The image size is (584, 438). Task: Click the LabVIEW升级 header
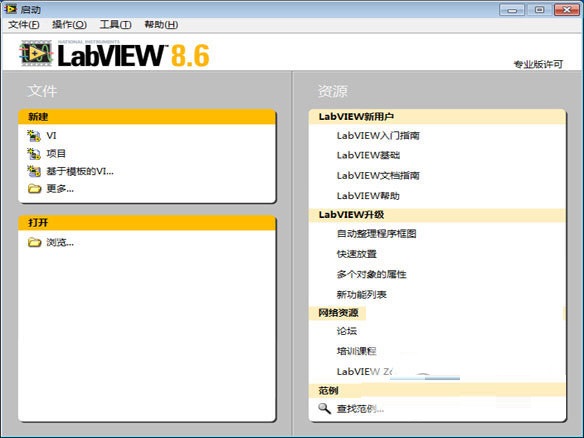coord(437,215)
